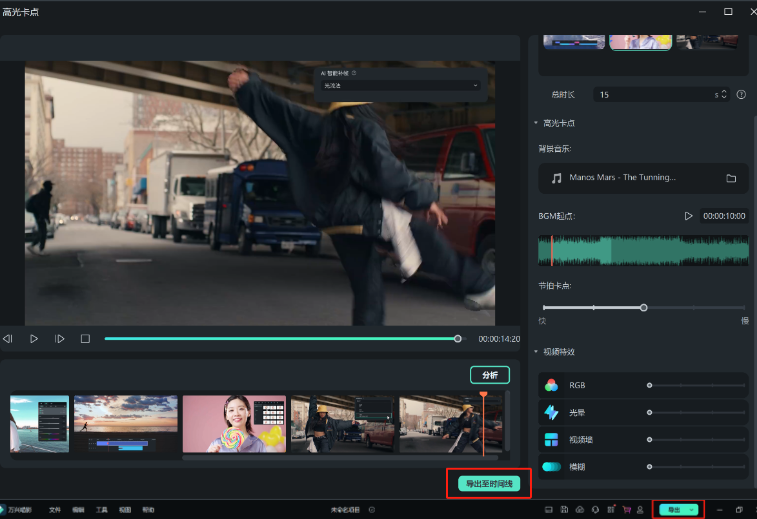This screenshot has height=519, width=757.
Task: Collapse the 视频特效 section
Action: 536,352
